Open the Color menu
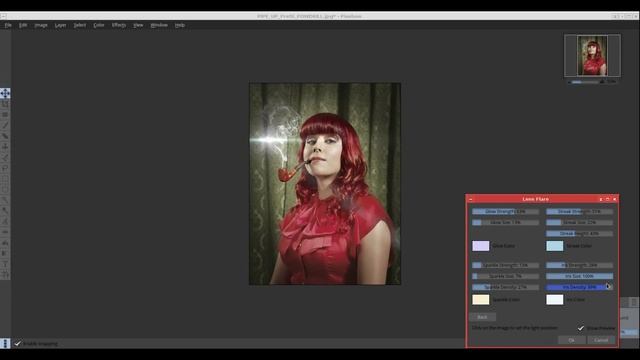Image resolution: width=640 pixels, height=360 pixels. pyautogui.click(x=99, y=25)
